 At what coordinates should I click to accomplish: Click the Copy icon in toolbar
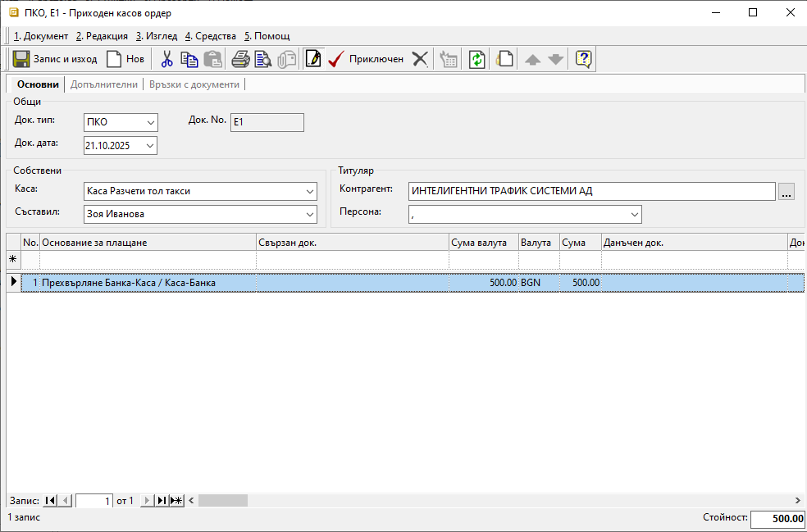point(189,59)
